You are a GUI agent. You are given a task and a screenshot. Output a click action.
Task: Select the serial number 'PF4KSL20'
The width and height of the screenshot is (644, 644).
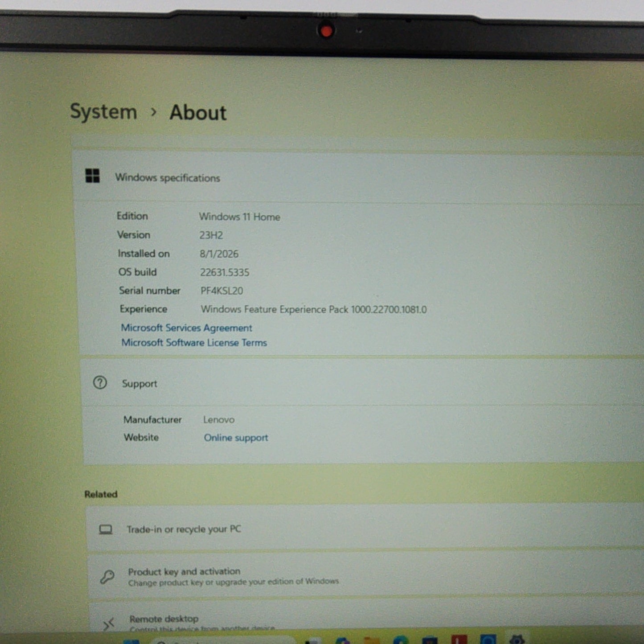pos(222,291)
